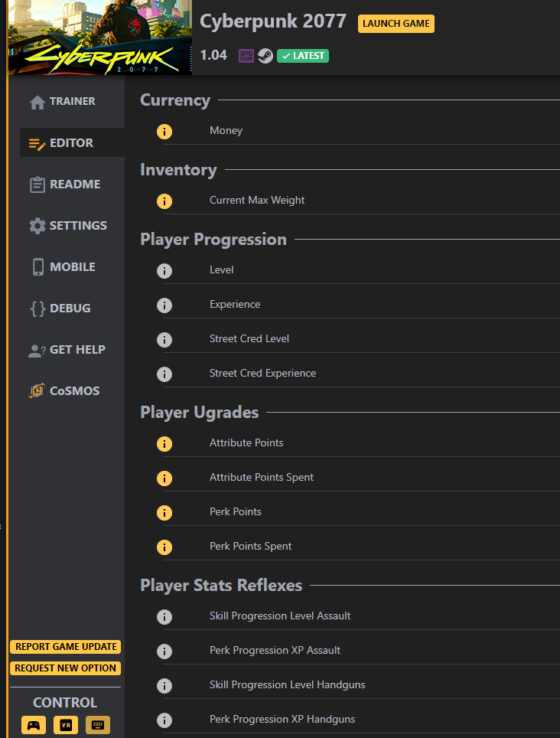This screenshot has width=560, height=738.
Task: Click the CONTROL heading in the sidebar
Action: (x=65, y=703)
